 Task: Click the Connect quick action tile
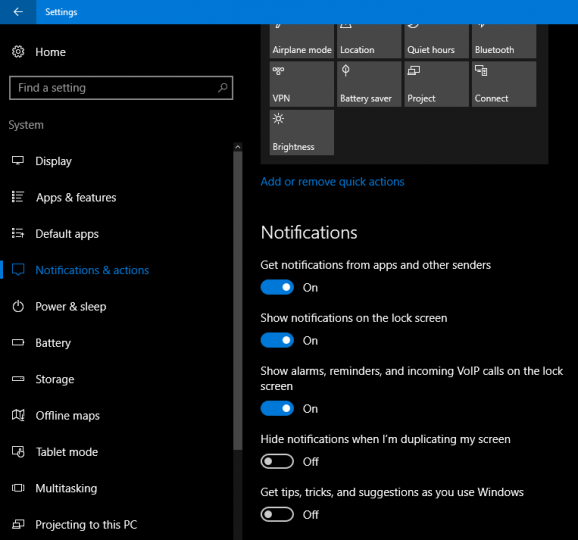tap(504, 84)
